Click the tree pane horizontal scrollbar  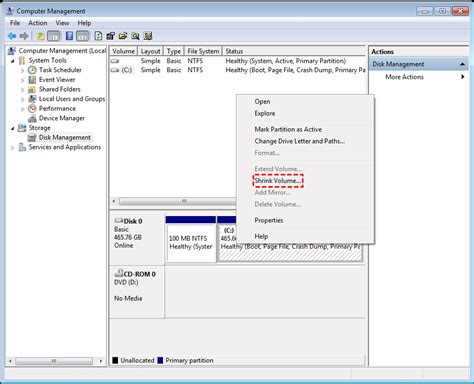tap(54, 361)
